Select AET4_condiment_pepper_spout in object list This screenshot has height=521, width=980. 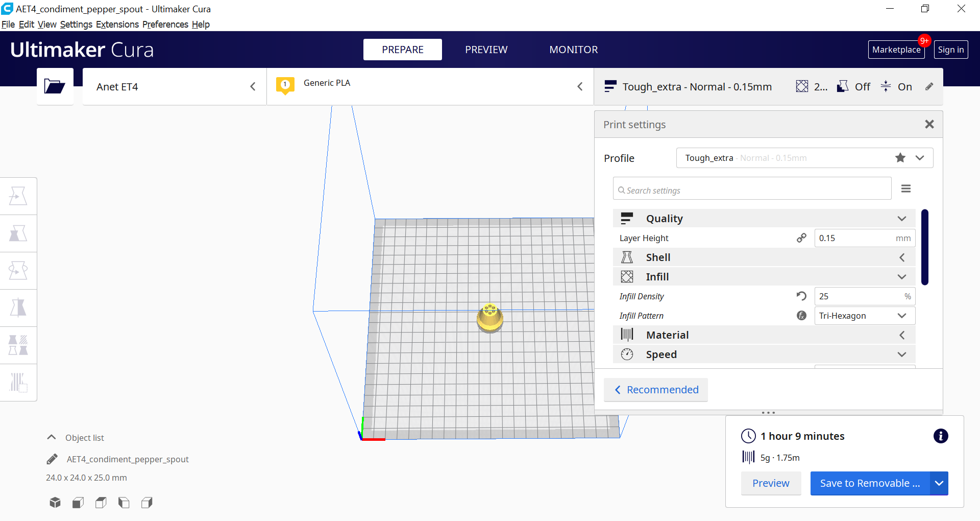click(128, 459)
